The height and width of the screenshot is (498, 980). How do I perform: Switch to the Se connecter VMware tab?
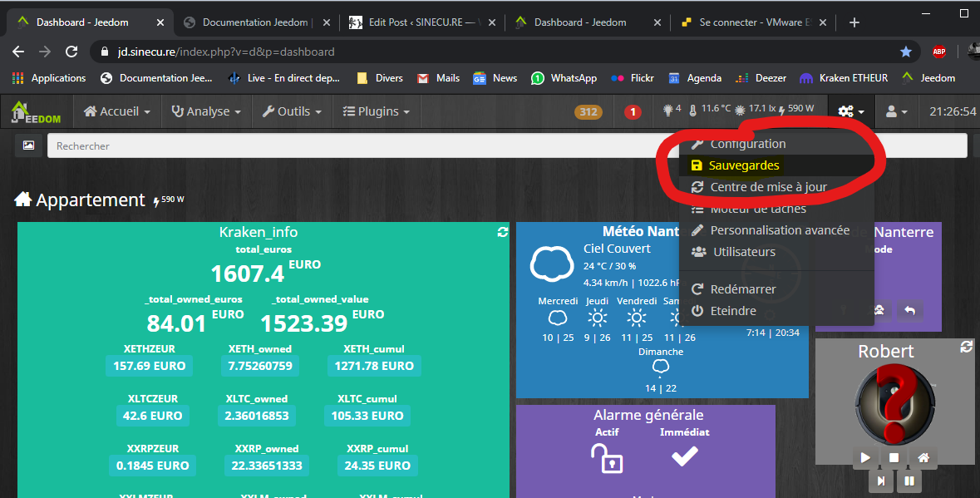coord(753,22)
